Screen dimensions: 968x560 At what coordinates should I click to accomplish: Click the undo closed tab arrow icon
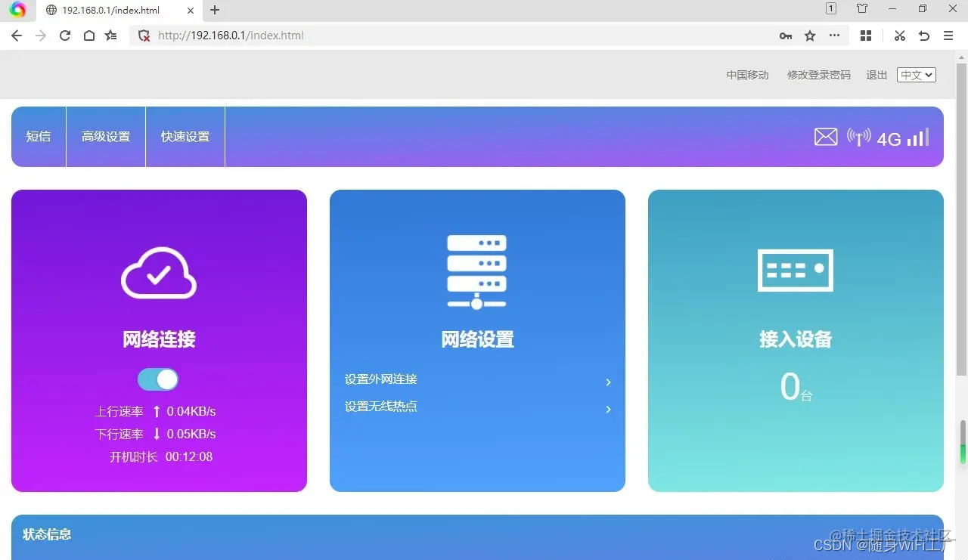pyautogui.click(x=923, y=36)
